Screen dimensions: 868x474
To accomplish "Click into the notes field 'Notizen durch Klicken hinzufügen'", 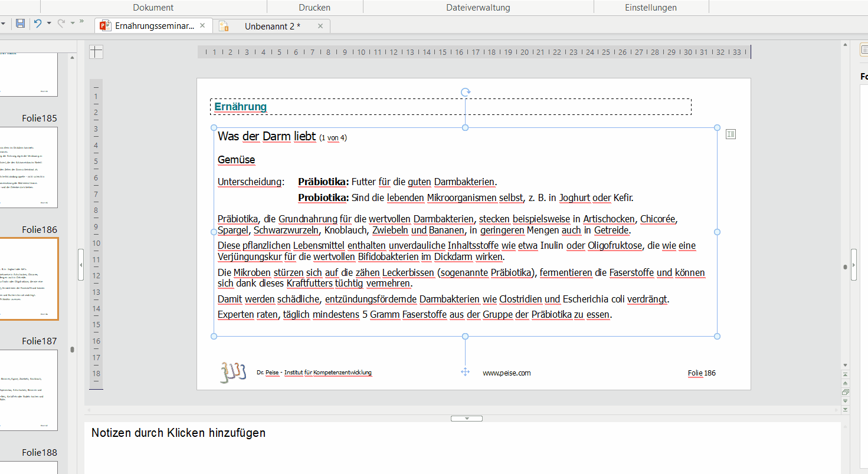I will coord(178,433).
